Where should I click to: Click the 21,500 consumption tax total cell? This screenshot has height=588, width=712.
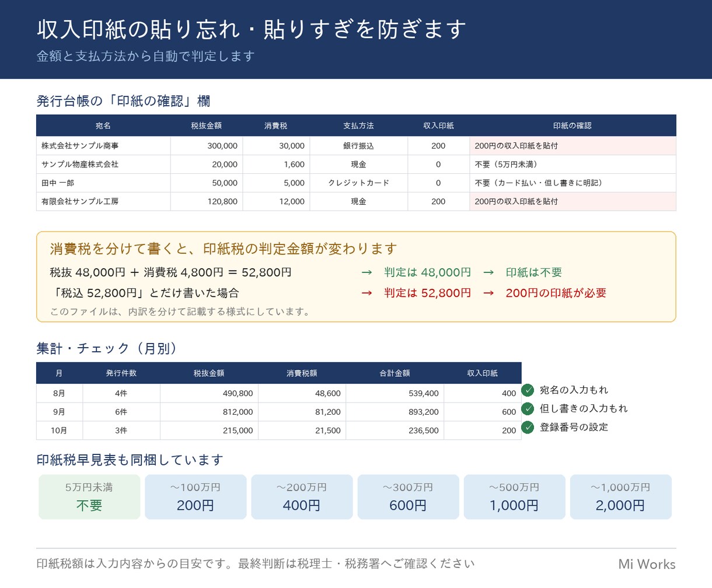pyautogui.click(x=302, y=430)
